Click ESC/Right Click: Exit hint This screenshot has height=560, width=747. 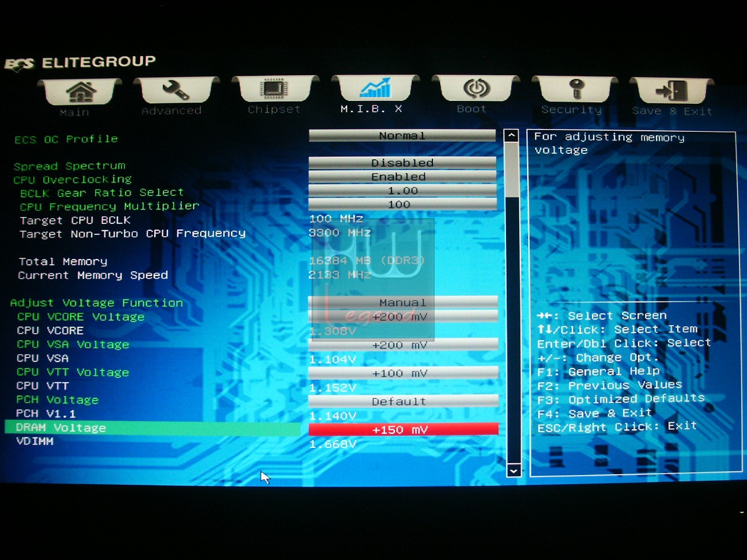tap(617, 427)
